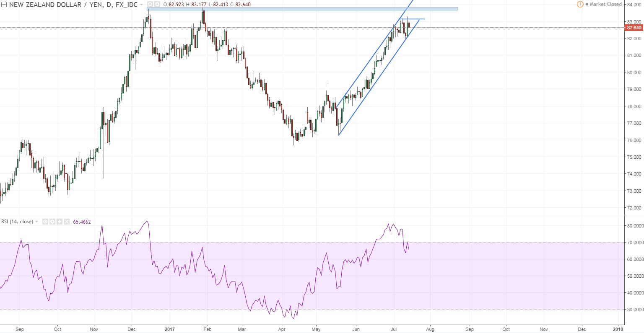
Task: Collapse the NEW ZEALAND DOLLAR / YEN legend
Action: [4, 5]
